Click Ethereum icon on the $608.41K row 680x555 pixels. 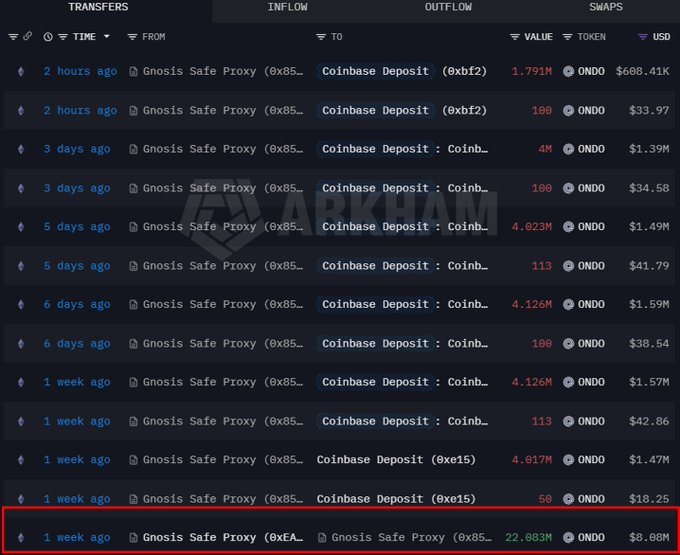(21, 71)
